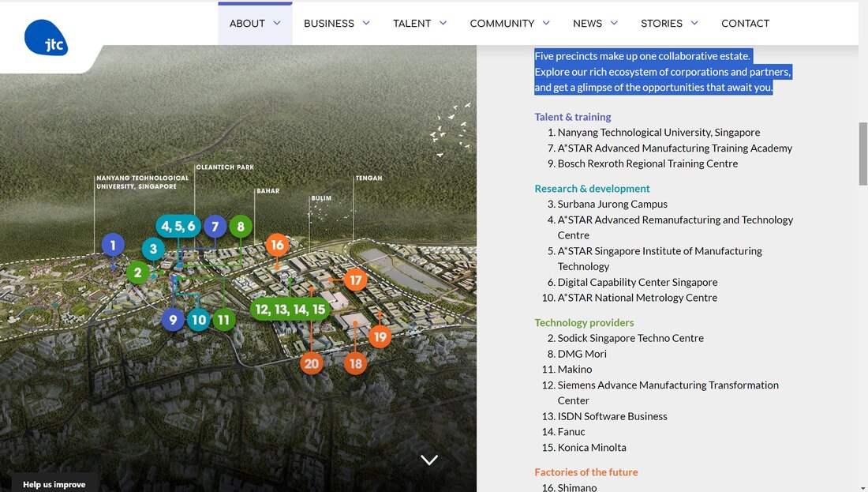Viewport: 868px width, 492px height.
Task: Select teal map marker 3
Action: [x=153, y=249]
